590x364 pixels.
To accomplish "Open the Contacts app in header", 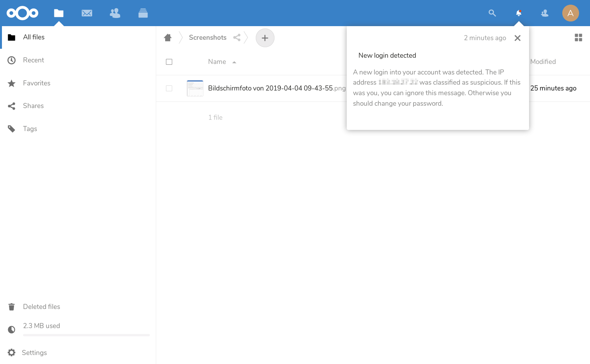I will click(115, 13).
